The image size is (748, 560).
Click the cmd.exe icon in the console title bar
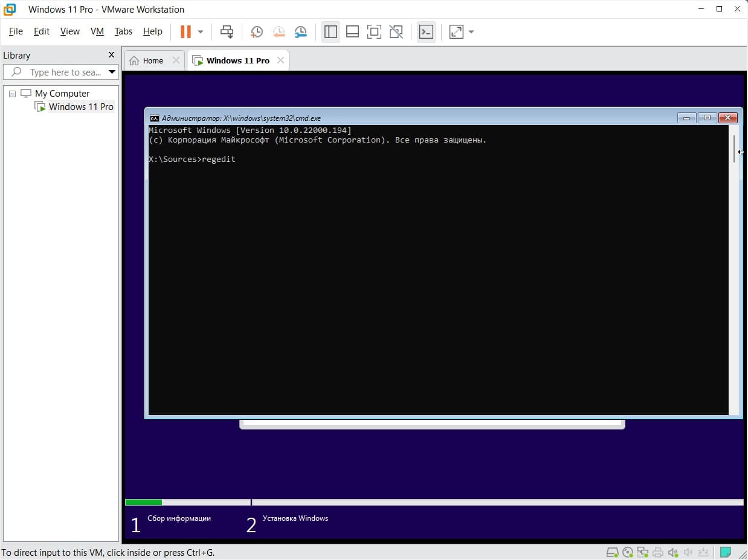pos(154,118)
